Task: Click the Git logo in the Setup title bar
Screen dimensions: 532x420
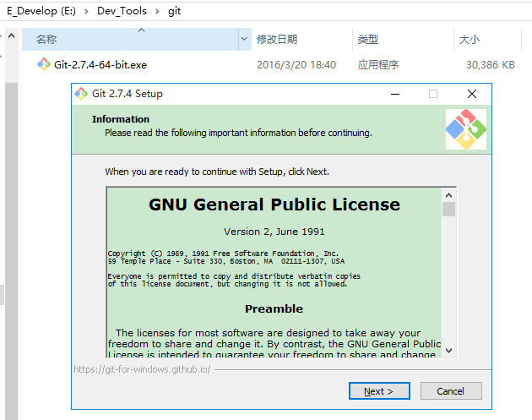Action: click(81, 94)
